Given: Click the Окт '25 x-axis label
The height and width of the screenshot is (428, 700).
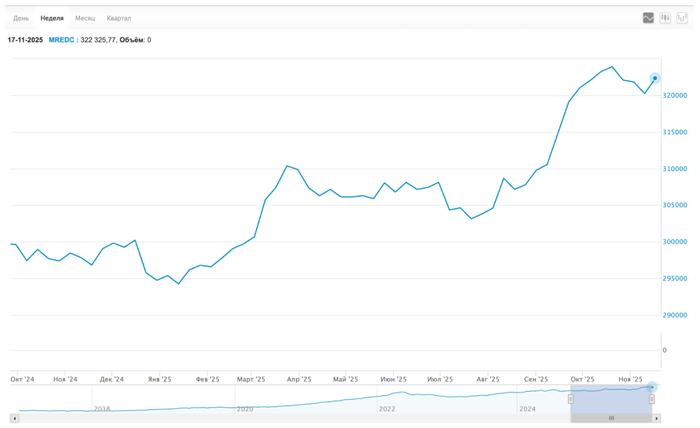Looking at the screenshot, I should [x=582, y=380].
